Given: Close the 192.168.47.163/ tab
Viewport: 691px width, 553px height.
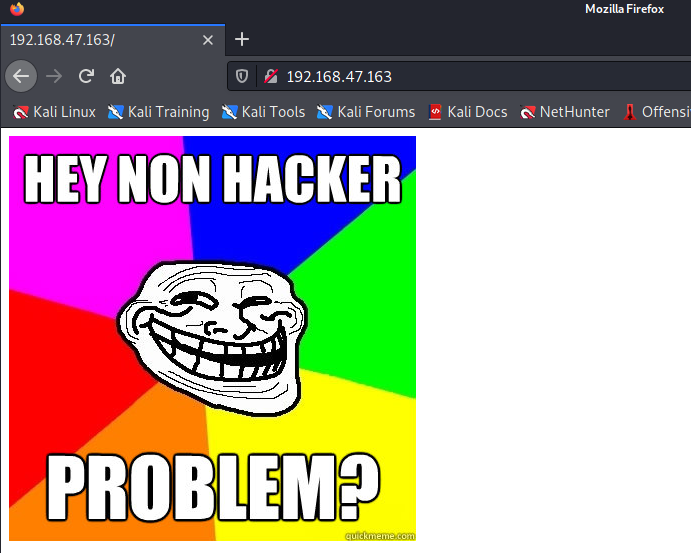Looking at the screenshot, I should [x=208, y=40].
